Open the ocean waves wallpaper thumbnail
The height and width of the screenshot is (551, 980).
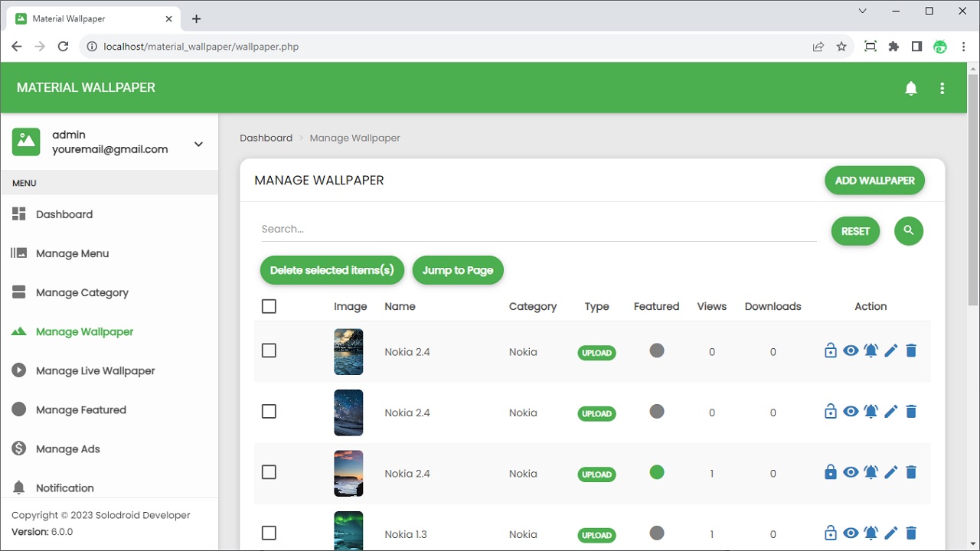click(348, 352)
